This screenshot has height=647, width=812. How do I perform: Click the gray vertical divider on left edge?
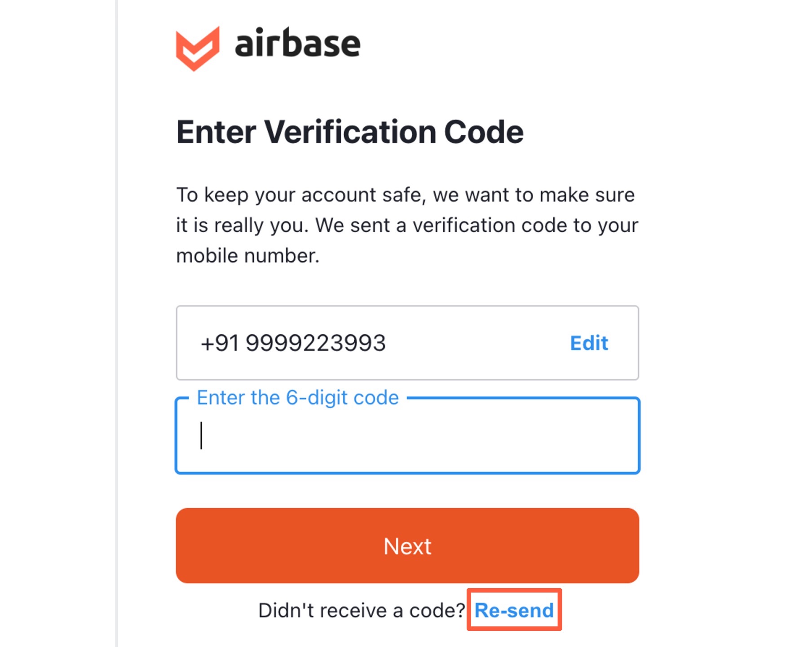117,323
